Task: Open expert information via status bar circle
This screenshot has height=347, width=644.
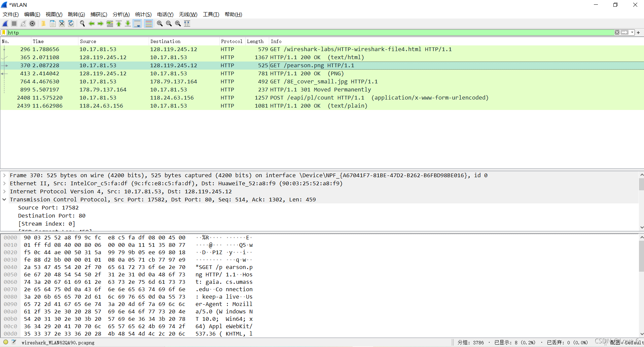Action: (x=6, y=342)
